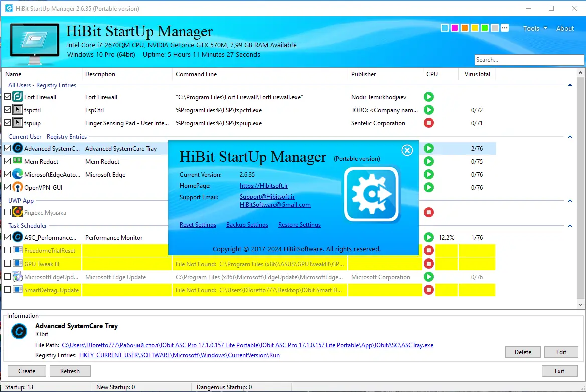Disable Mem Reduct startup checkbox
Viewport: 586px width, 392px height.
click(x=7, y=161)
